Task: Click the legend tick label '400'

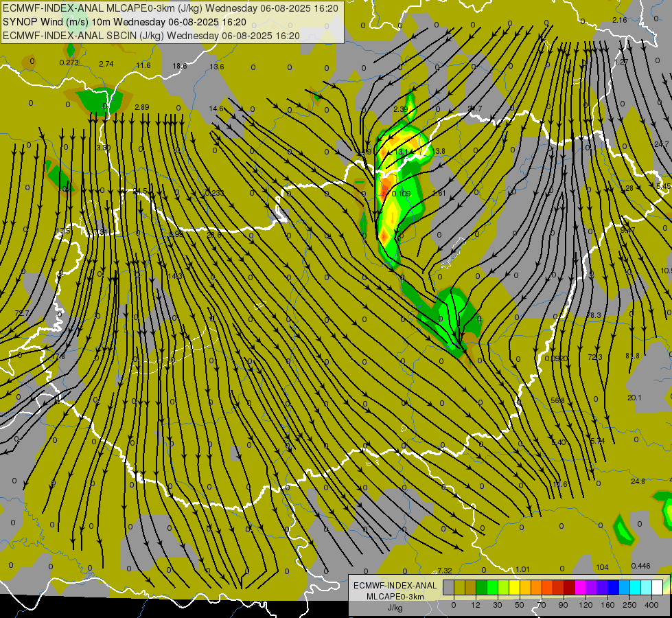Action: click(651, 605)
